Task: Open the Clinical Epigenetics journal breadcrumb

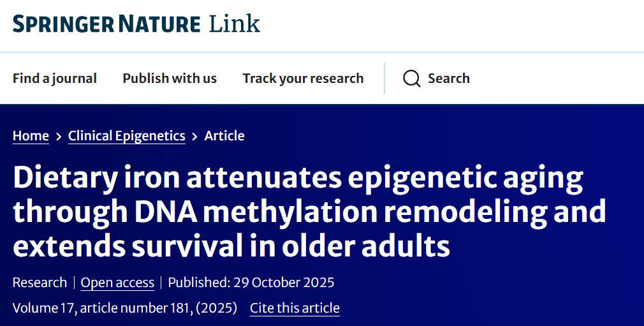Action: [x=127, y=136]
